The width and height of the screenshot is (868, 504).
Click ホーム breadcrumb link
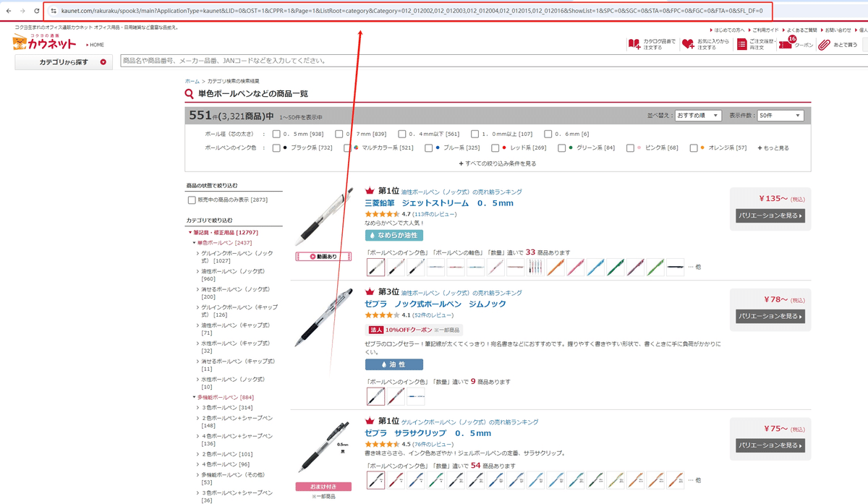[x=192, y=81]
